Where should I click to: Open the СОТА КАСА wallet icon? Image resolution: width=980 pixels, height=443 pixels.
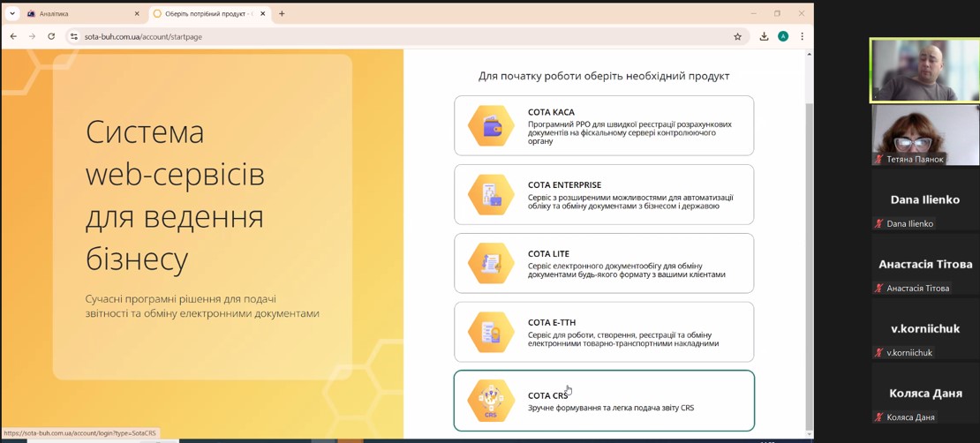click(x=491, y=125)
